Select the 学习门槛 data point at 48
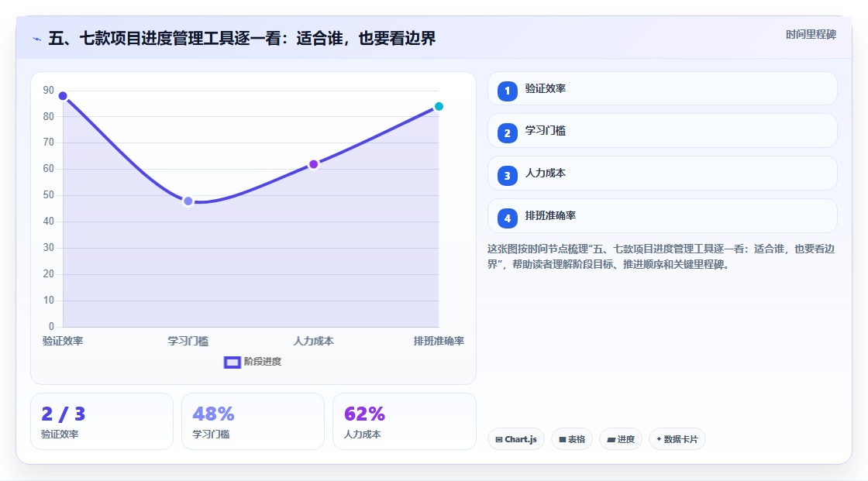868x481 pixels. [x=188, y=201]
